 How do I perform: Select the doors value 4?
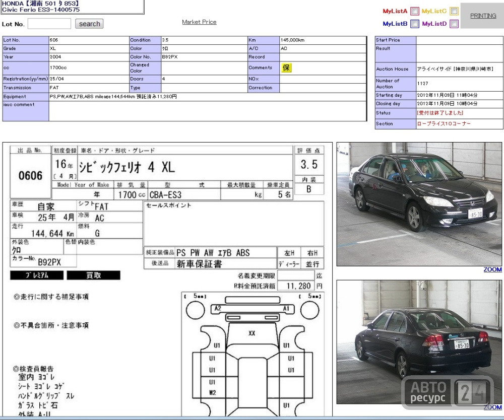(x=163, y=79)
